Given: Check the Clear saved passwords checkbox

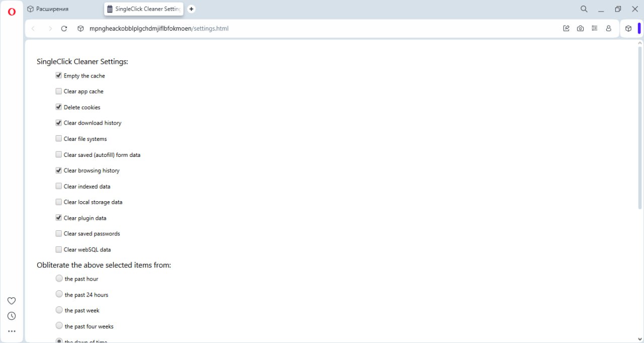Looking at the screenshot, I should coord(59,233).
